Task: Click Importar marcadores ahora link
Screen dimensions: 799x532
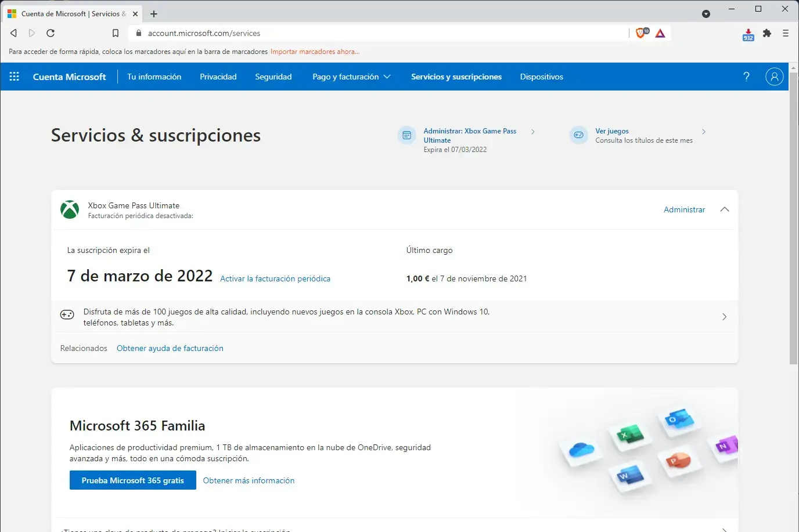Action: click(x=315, y=52)
